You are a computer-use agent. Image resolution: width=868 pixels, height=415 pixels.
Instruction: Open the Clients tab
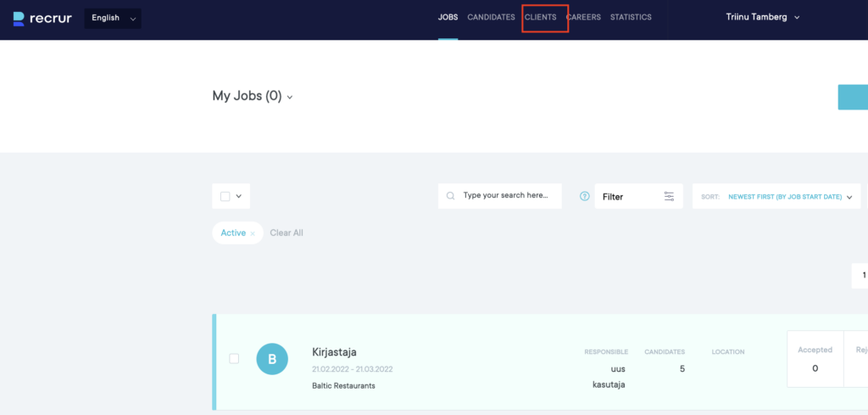pos(541,17)
